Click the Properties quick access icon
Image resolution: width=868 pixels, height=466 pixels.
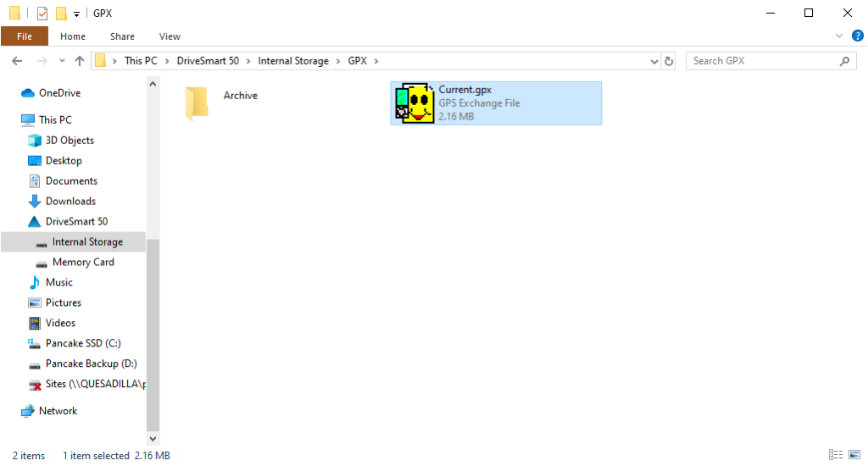tap(42, 14)
